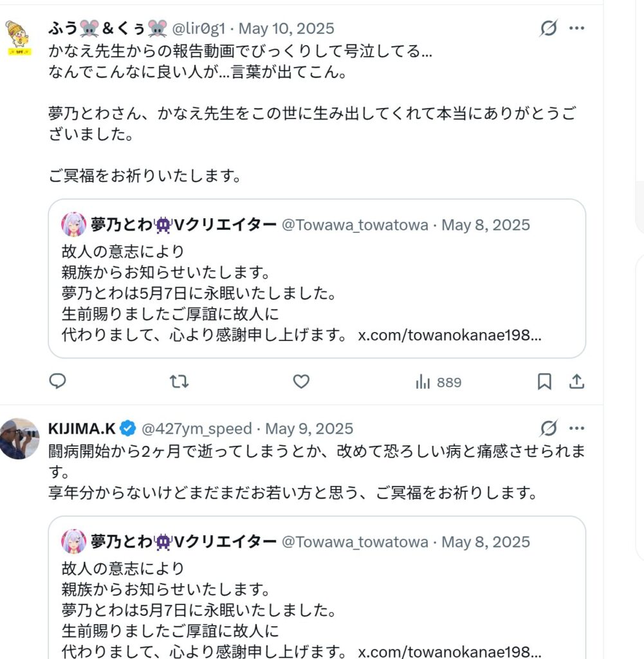This screenshot has width=644, height=659.
Task: Reply to ふう's tweet
Action: (x=58, y=382)
